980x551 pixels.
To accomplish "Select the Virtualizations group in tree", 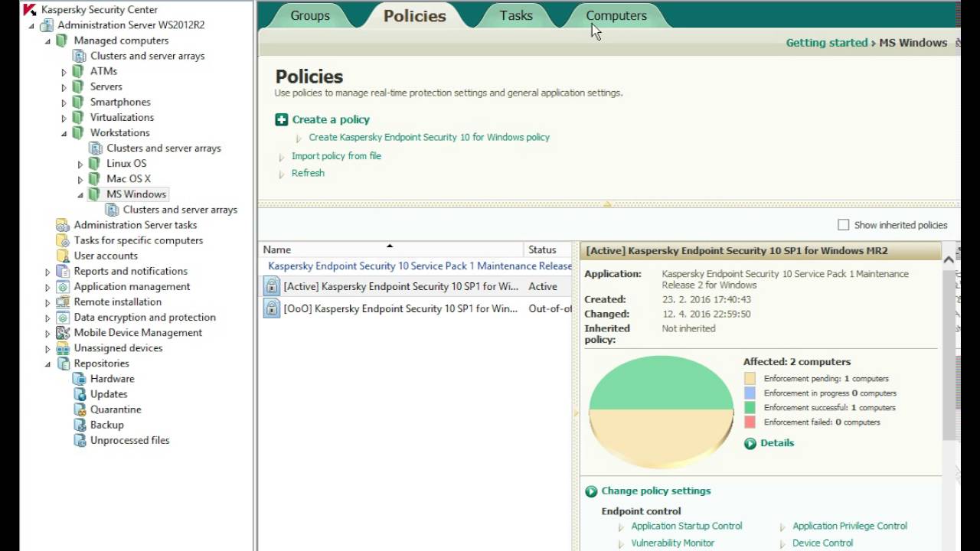I will click(122, 117).
